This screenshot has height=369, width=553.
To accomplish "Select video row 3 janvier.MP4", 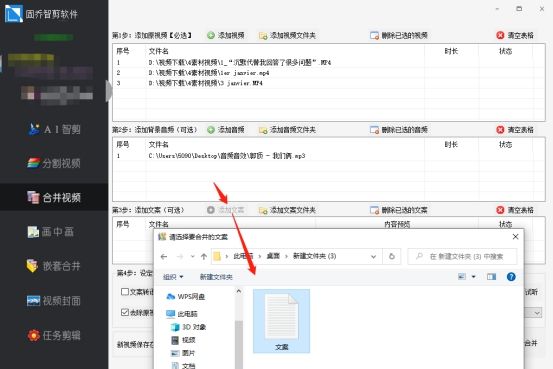I will click(328, 83).
